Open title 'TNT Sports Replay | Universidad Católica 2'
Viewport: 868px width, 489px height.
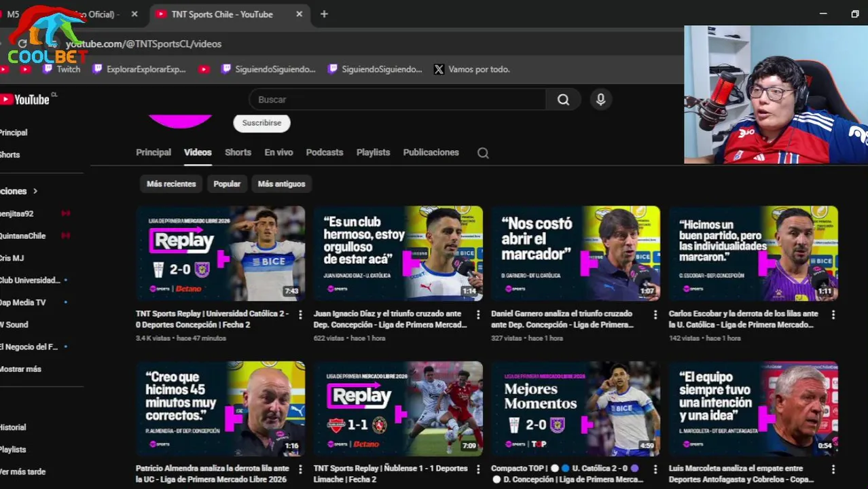[213, 319]
